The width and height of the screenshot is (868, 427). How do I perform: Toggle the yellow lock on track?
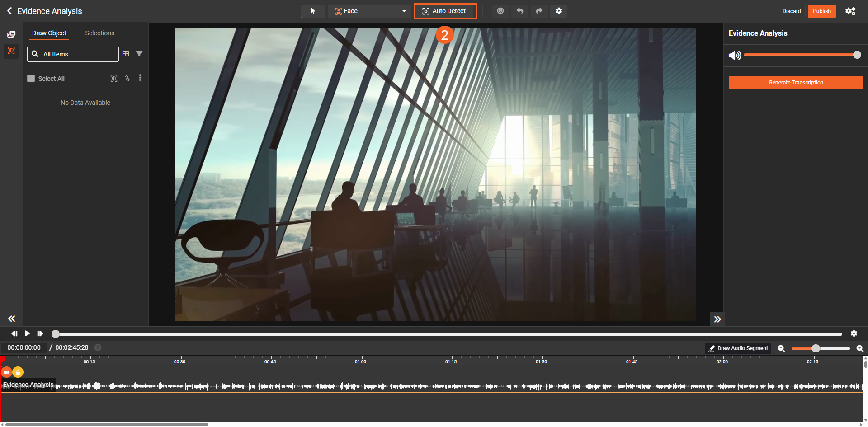(x=18, y=372)
